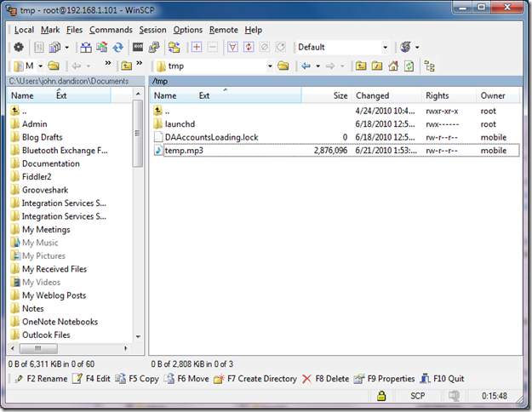Click F6 Move button
532x412 pixels.
coord(186,379)
